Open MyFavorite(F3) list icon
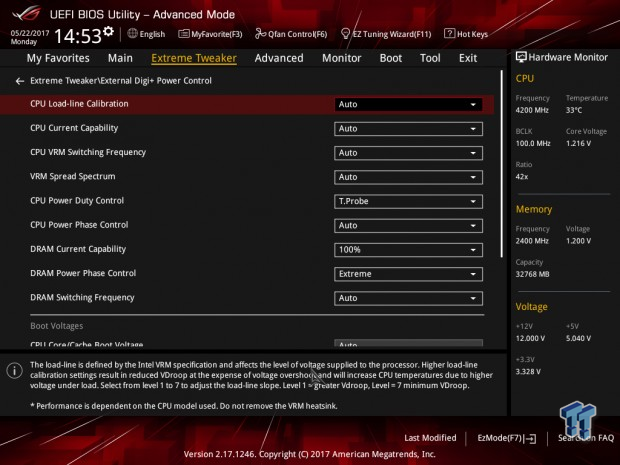 click(184, 34)
